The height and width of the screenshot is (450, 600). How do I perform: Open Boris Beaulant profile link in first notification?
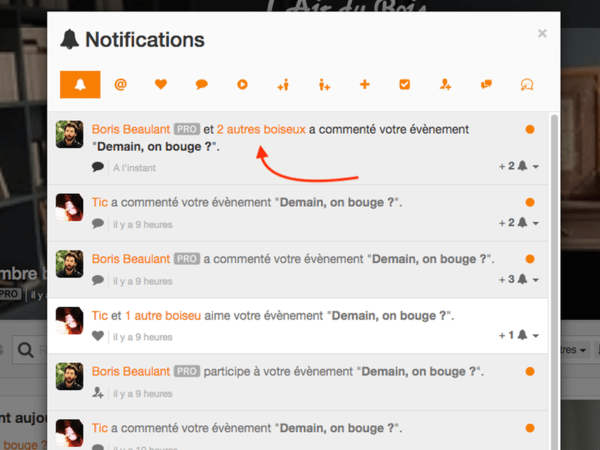(131, 129)
